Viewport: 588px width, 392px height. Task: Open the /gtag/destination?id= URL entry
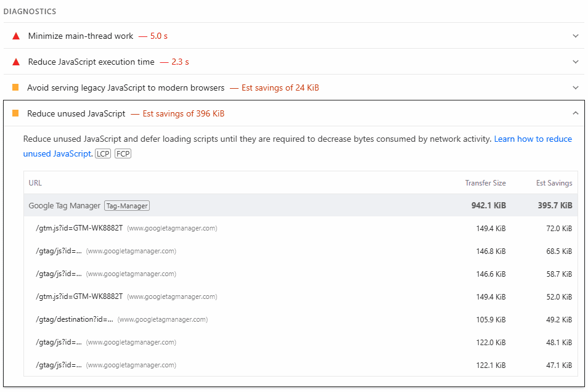(x=75, y=320)
